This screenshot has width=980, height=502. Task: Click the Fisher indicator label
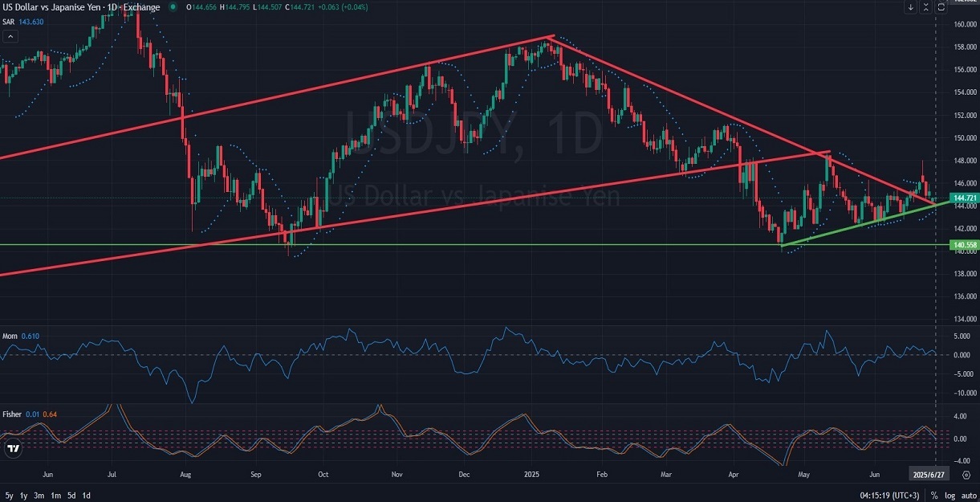[x=12, y=415]
